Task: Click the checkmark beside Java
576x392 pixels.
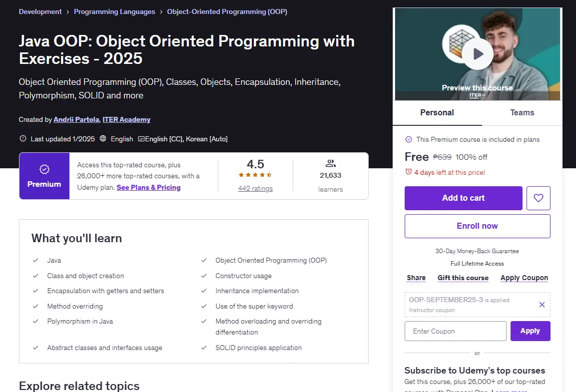Action: [35, 260]
